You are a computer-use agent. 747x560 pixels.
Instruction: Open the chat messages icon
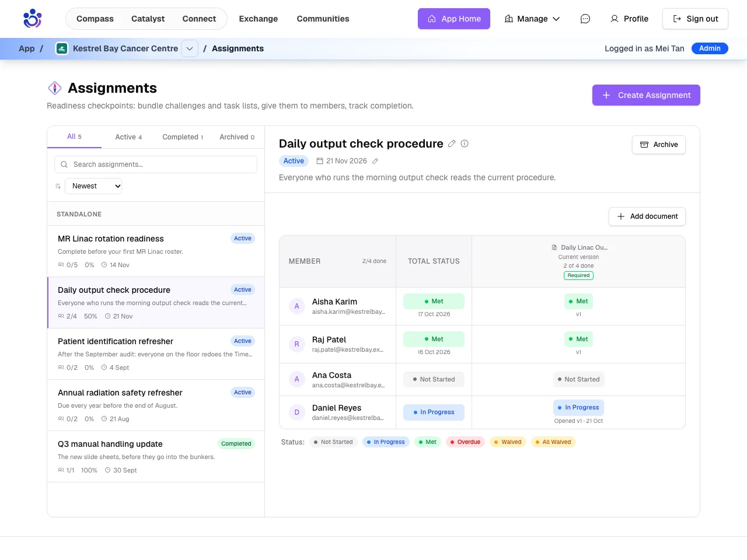(585, 19)
